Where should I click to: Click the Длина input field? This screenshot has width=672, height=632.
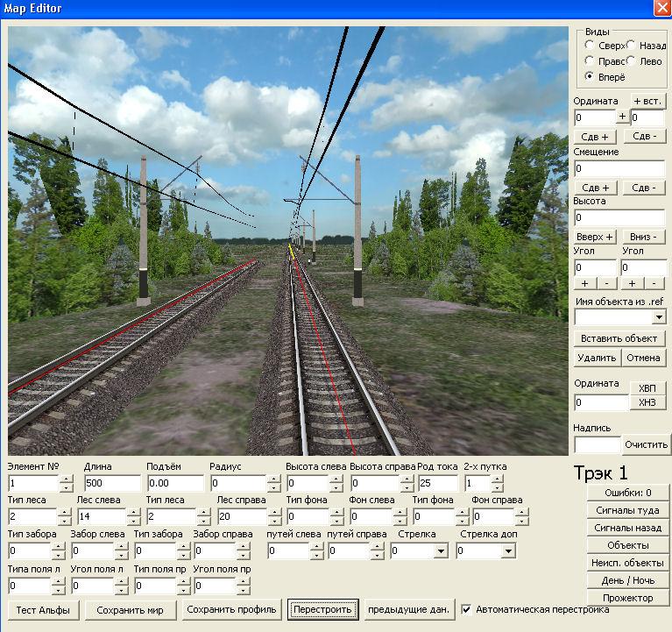(x=112, y=484)
